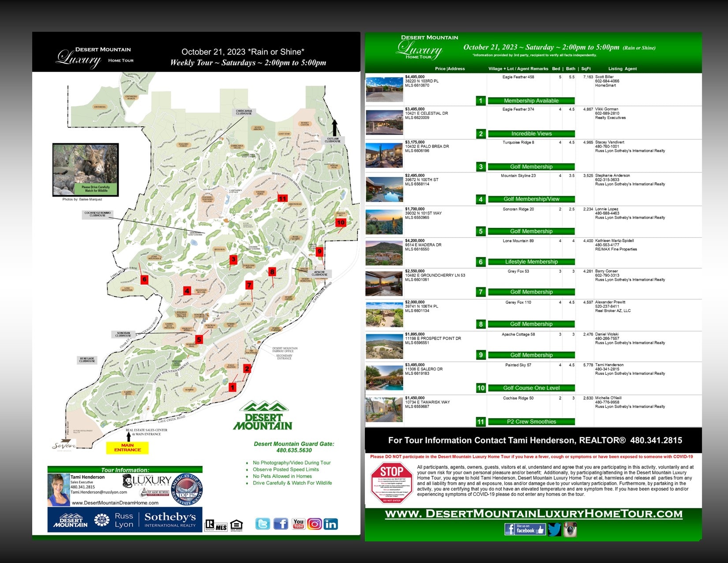Image resolution: width=728 pixels, height=563 pixels.
Task: Select red map marker number 6
Action: pyautogui.click(x=144, y=279)
